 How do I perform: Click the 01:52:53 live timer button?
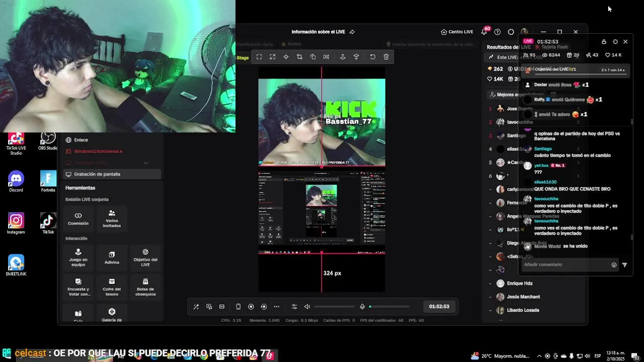(x=439, y=306)
